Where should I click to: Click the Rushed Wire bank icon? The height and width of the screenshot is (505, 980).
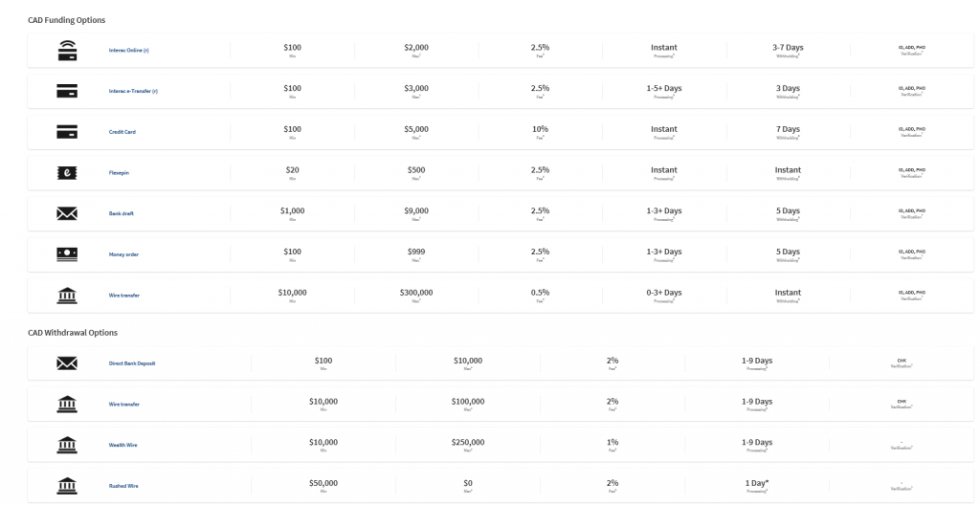67,486
